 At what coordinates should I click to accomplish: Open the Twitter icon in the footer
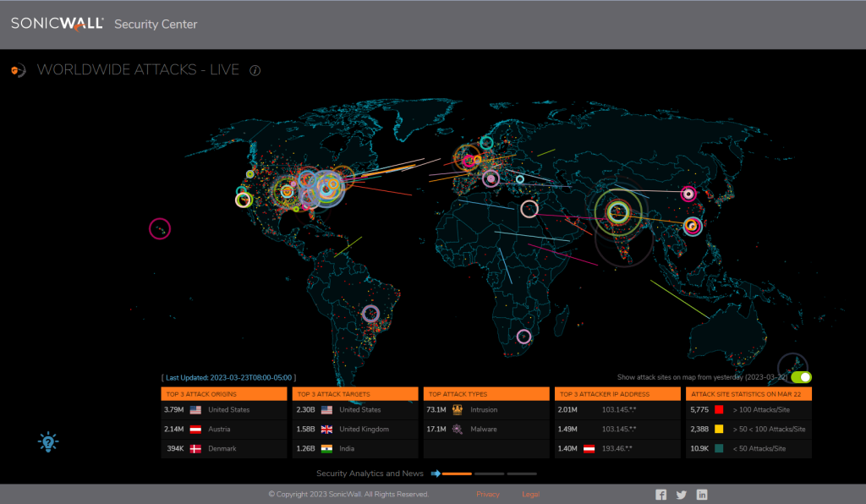click(x=681, y=494)
